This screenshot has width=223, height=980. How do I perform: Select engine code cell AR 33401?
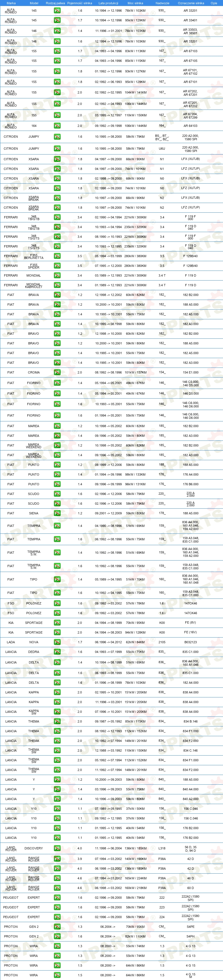(x=191, y=20)
